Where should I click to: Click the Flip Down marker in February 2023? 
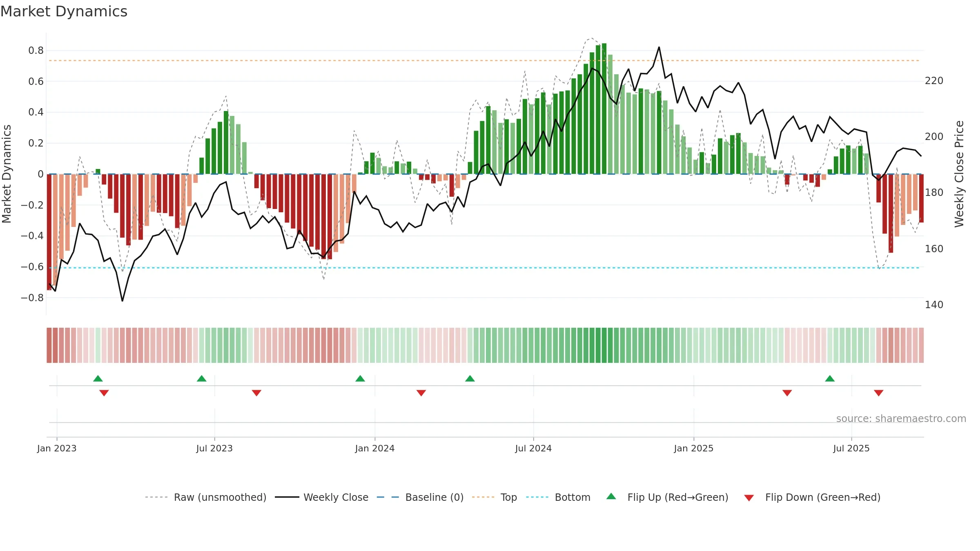click(x=104, y=393)
